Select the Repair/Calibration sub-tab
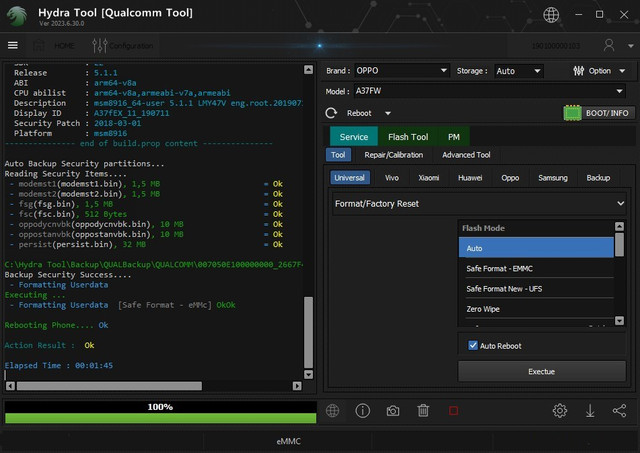 393,155
